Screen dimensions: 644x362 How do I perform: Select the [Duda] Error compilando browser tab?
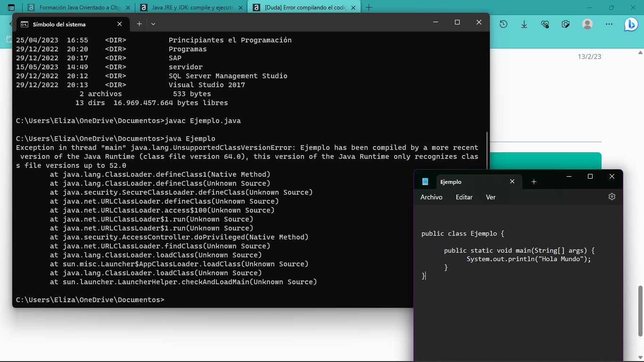point(304,8)
